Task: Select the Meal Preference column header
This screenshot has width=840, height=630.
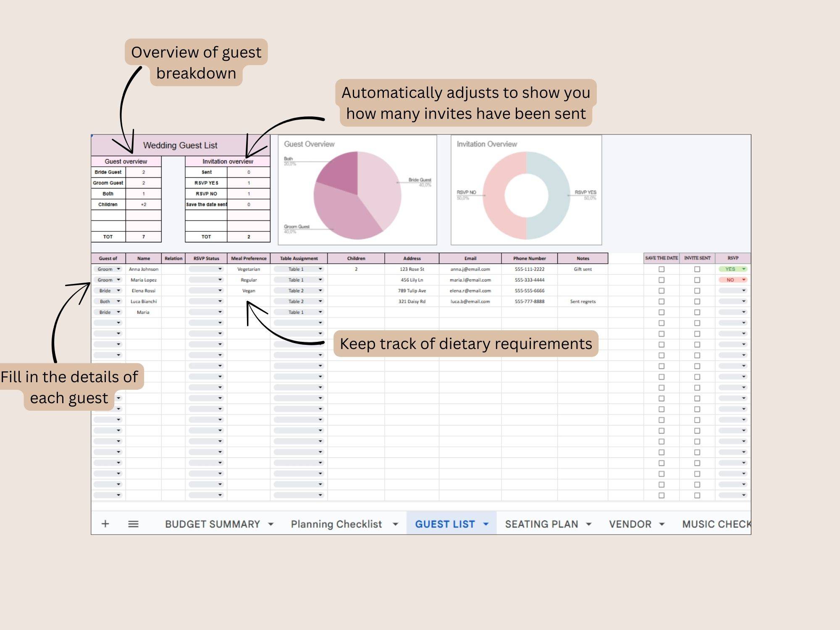Action: coord(249,258)
